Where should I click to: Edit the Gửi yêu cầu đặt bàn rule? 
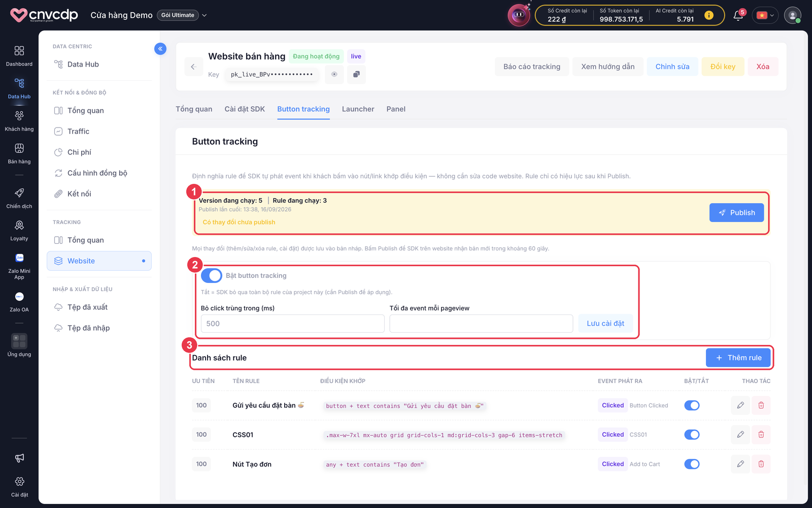[x=740, y=405]
